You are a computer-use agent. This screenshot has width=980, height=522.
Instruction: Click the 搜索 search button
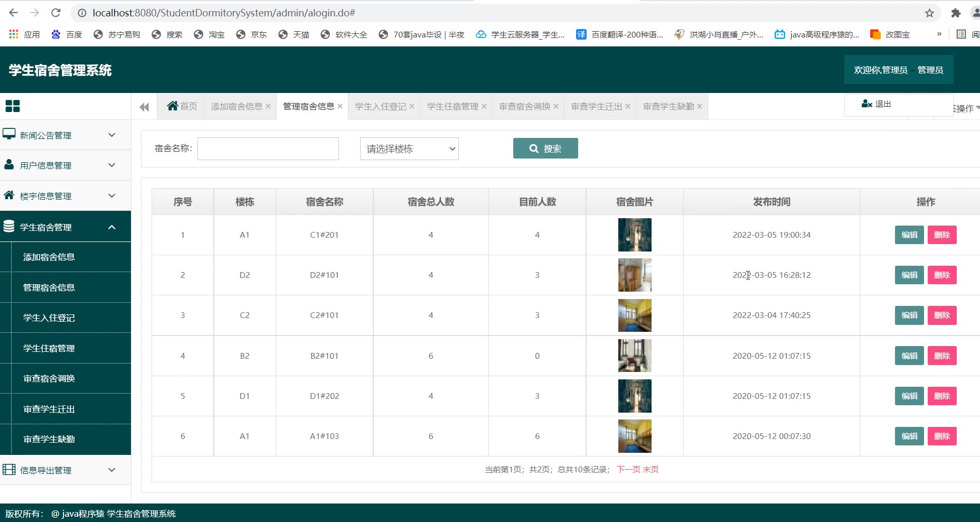[545, 148]
